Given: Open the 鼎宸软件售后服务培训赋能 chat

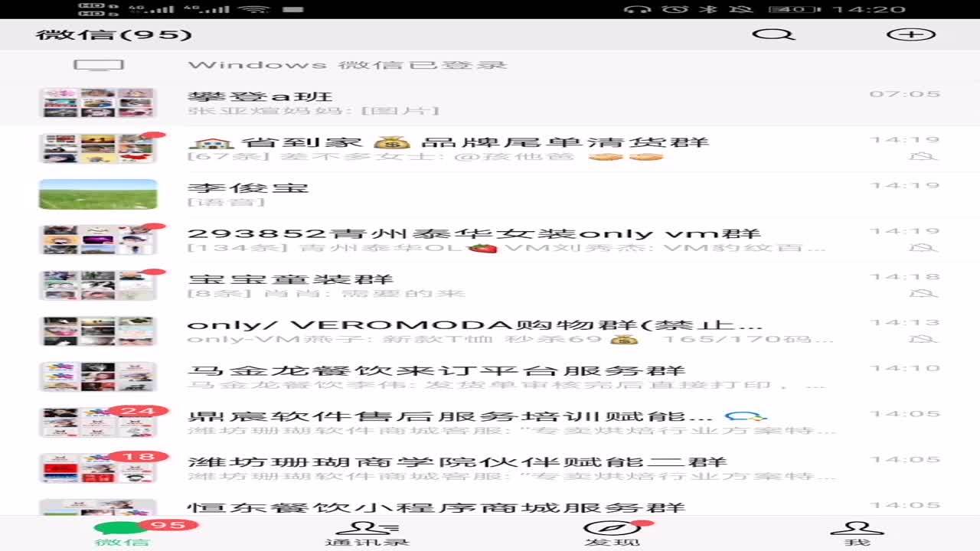Looking at the screenshot, I should [490, 424].
